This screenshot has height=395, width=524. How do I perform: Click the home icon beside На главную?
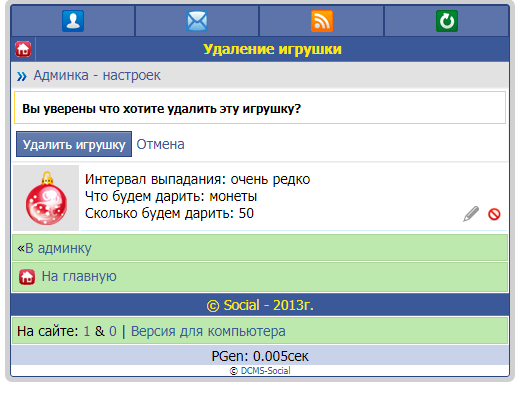[27, 277]
